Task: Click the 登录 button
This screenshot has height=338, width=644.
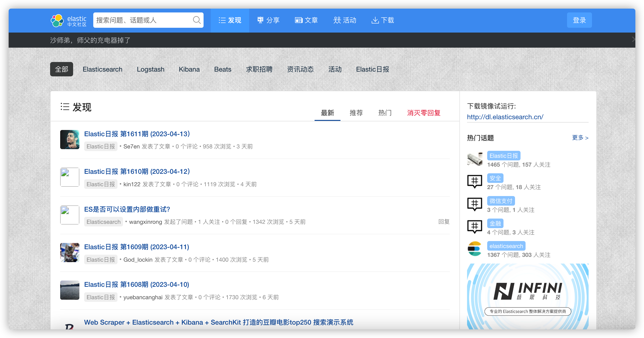Action: (579, 20)
